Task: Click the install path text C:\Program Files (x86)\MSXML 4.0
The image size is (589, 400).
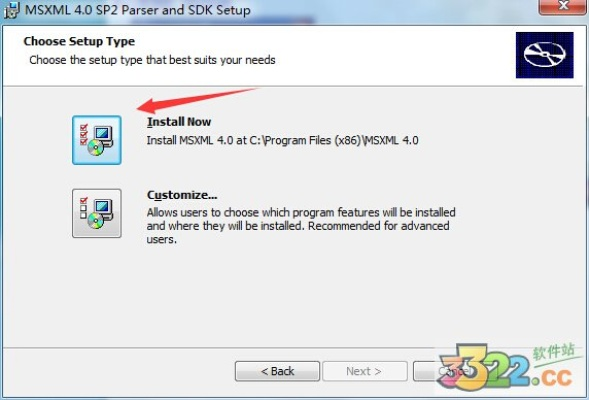Action: coord(334,140)
